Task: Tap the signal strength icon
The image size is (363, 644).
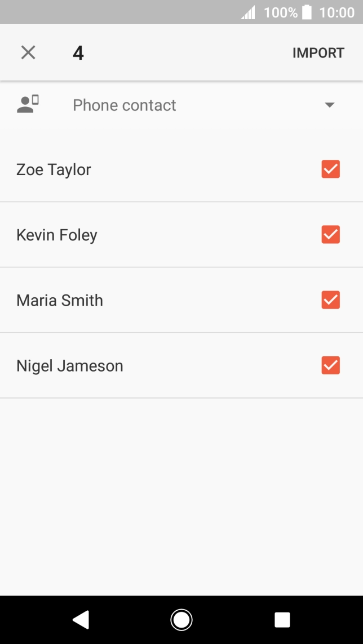Action: [248, 12]
